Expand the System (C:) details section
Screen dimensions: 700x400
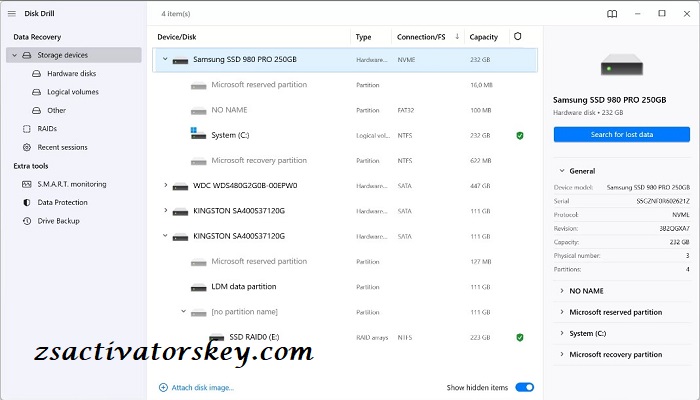point(562,333)
